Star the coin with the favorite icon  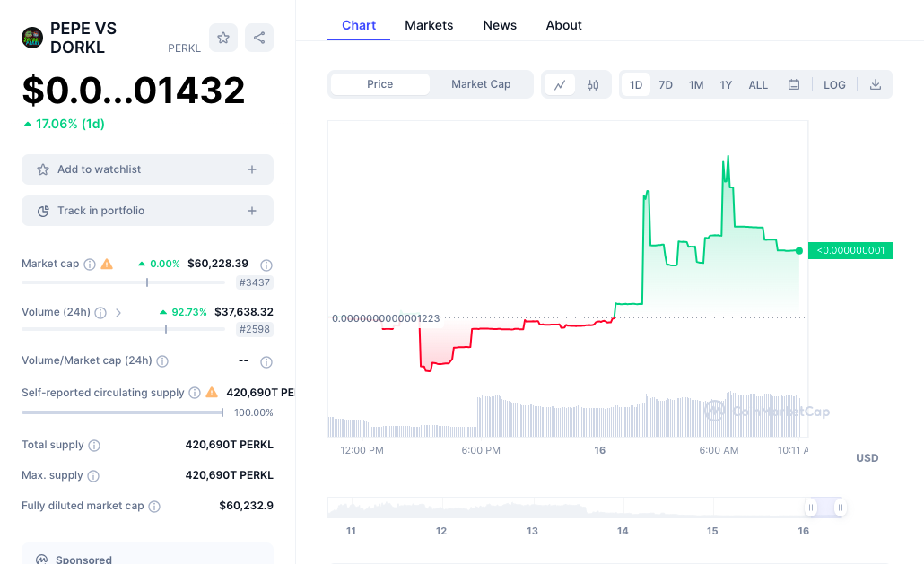point(223,38)
